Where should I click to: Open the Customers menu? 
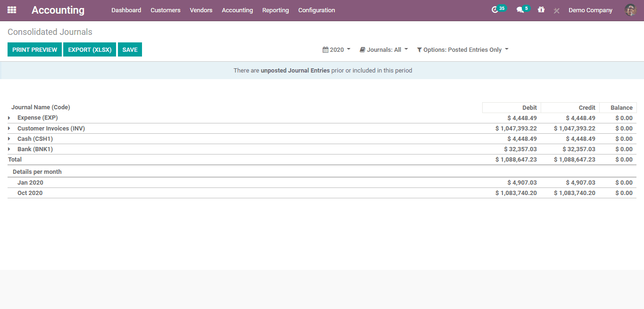(165, 10)
